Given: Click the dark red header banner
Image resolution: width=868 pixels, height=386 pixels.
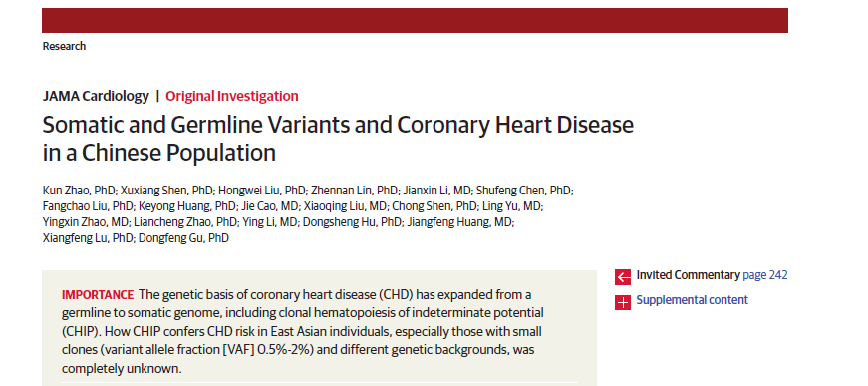Looking at the screenshot, I should [415, 21].
